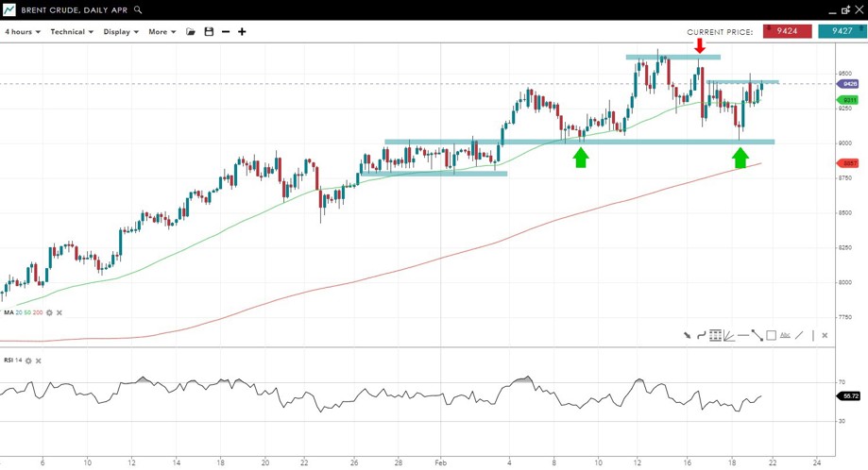This screenshot has width=868, height=470.
Task: Choose the Fibonacci retracement grid tool
Action: pos(715,335)
